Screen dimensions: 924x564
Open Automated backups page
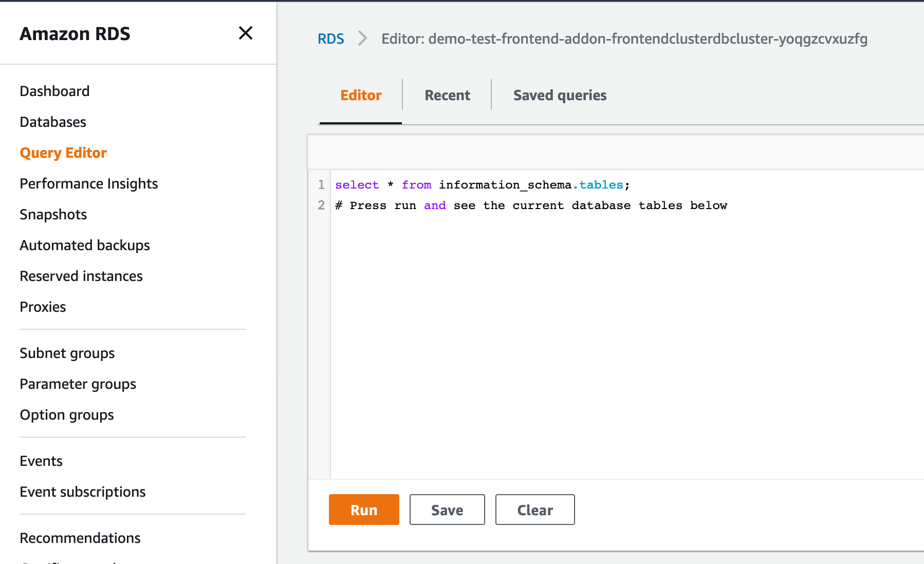85,245
